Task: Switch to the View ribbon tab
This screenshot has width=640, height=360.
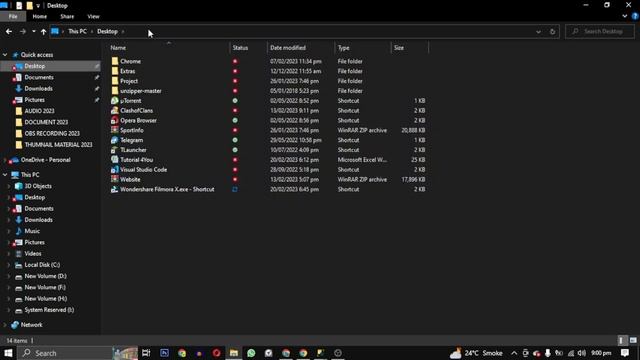Action: [93, 16]
